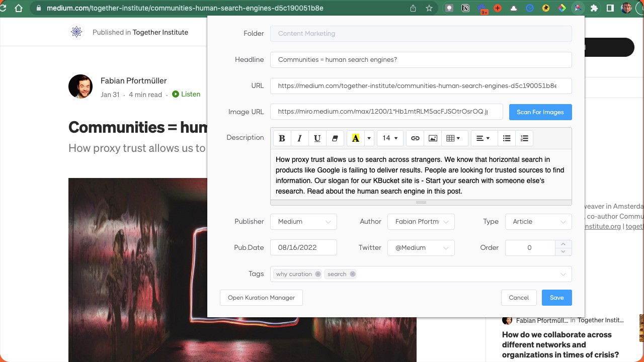The height and width of the screenshot is (362, 644).
Task: Apply italic formatting in description toolbar
Action: click(299, 138)
